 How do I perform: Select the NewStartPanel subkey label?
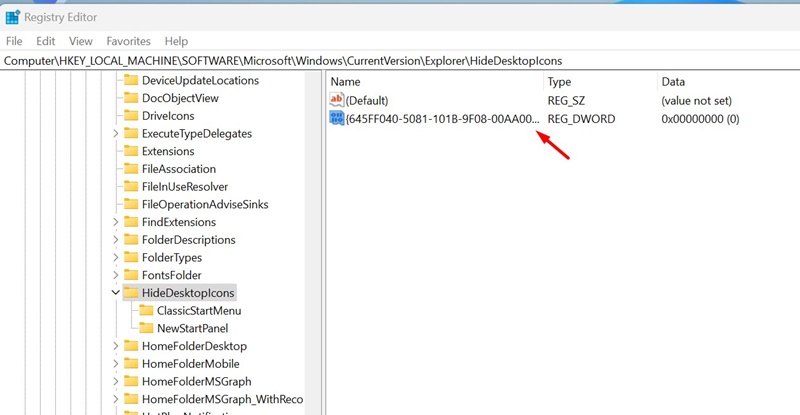point(192,328)
